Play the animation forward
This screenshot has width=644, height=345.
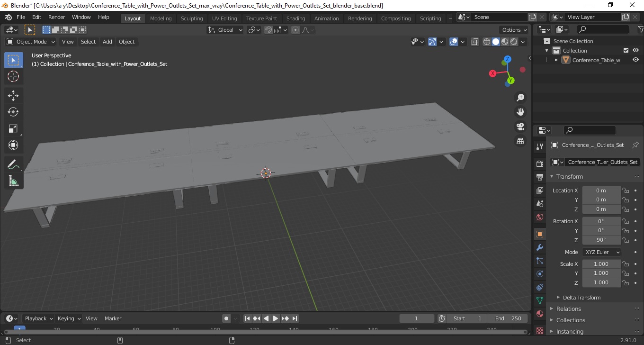coord(276,318)
